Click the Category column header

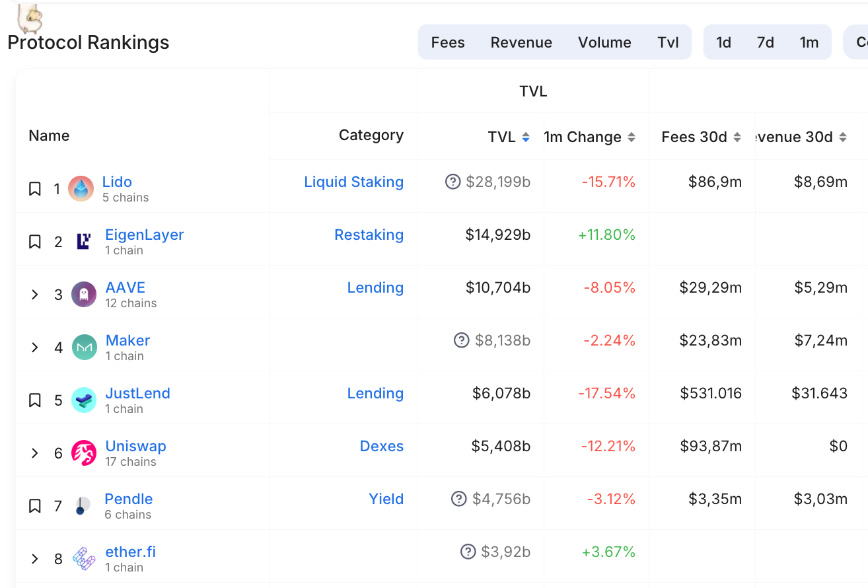click(371, 135)
